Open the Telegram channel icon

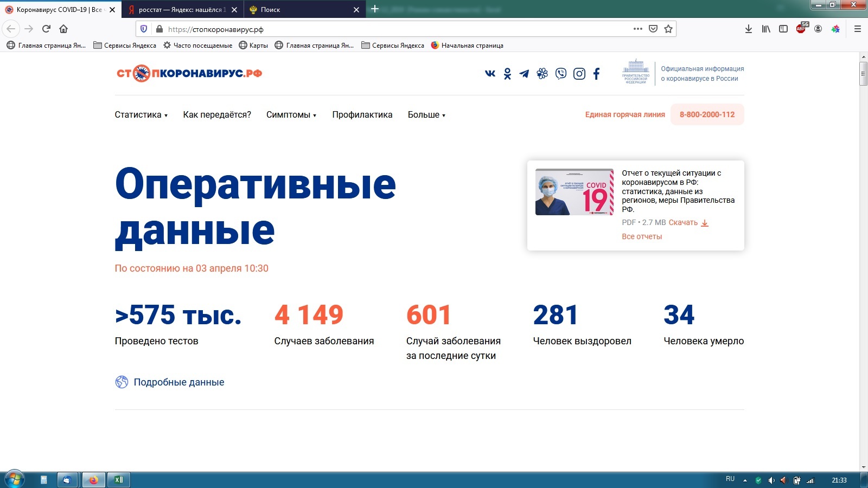click(x=524, y=74)
